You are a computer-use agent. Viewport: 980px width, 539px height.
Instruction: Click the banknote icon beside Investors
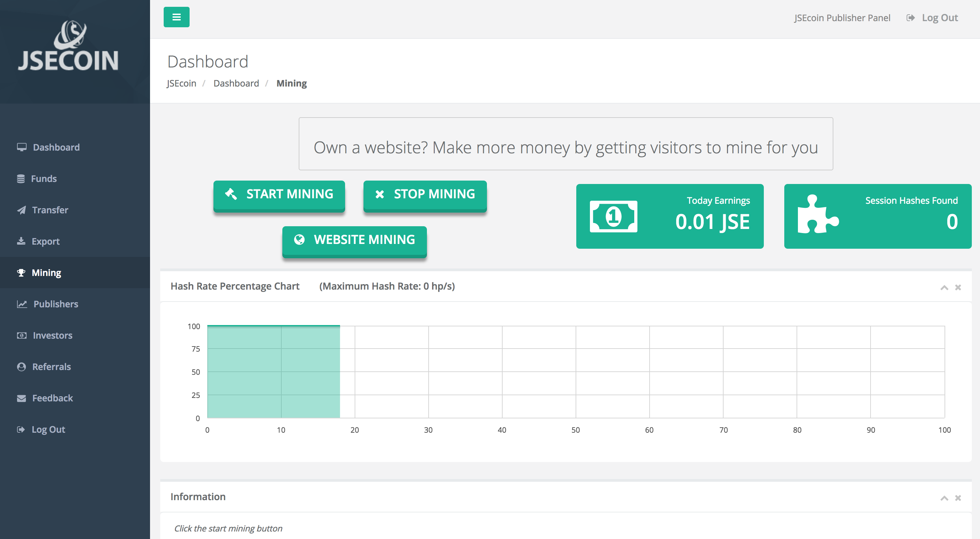point(22,335)
